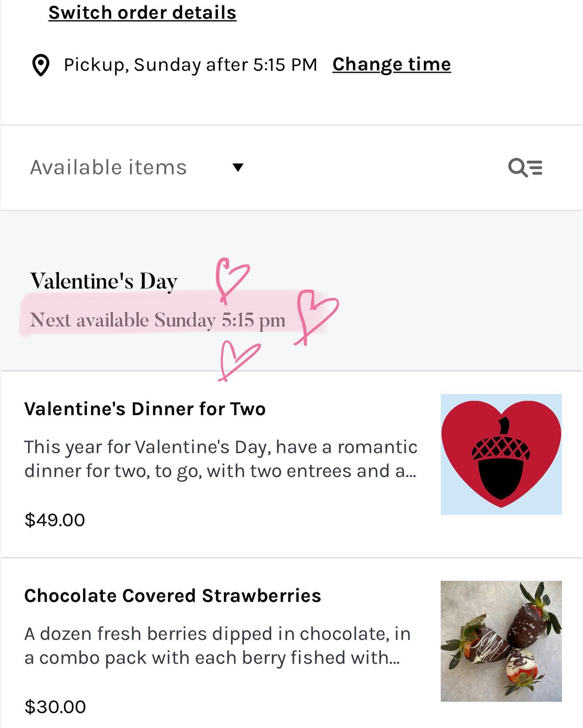Follow the Switch order details link

pos(143,13)
